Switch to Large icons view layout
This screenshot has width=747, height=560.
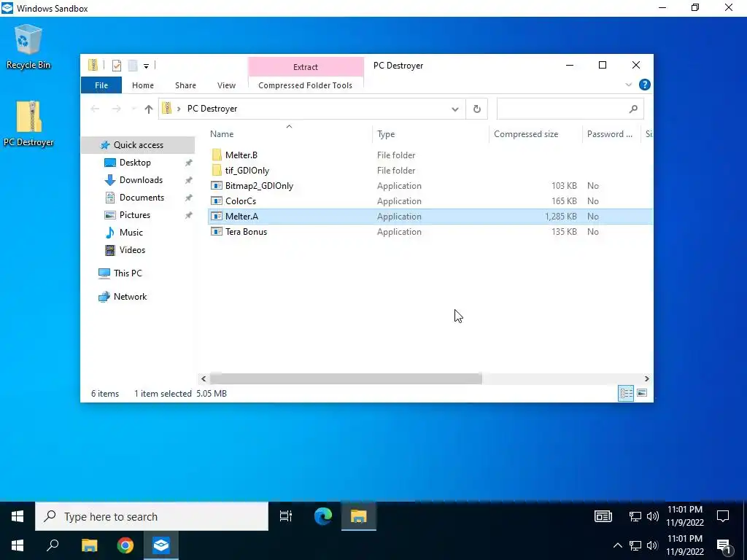click(x=642, y=393)
